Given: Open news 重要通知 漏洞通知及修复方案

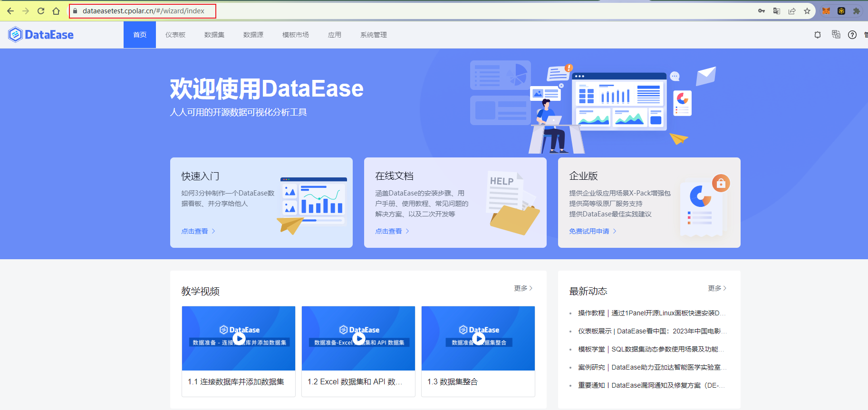Looking at the screenshot, I should tap(652, 385).
